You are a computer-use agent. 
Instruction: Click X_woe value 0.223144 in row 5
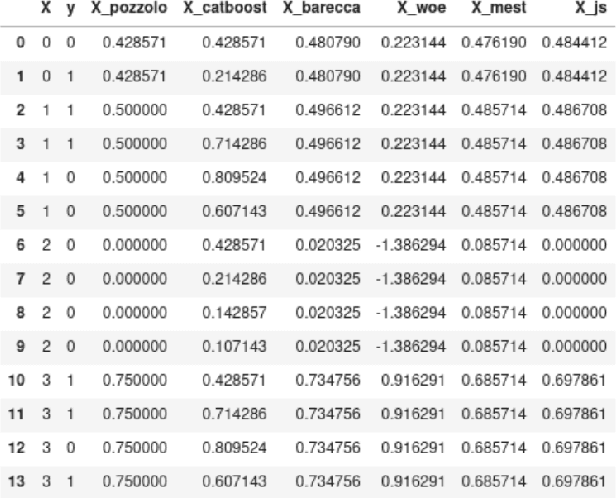coord(413,211)
